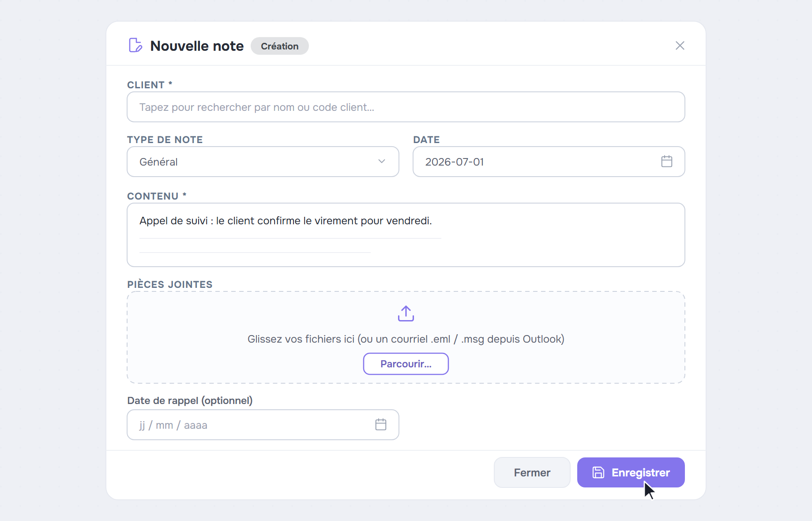Viewport: 812px width, 521px height.
Task: Open the calendar picker for Date
Action: [x=666, y=162]
